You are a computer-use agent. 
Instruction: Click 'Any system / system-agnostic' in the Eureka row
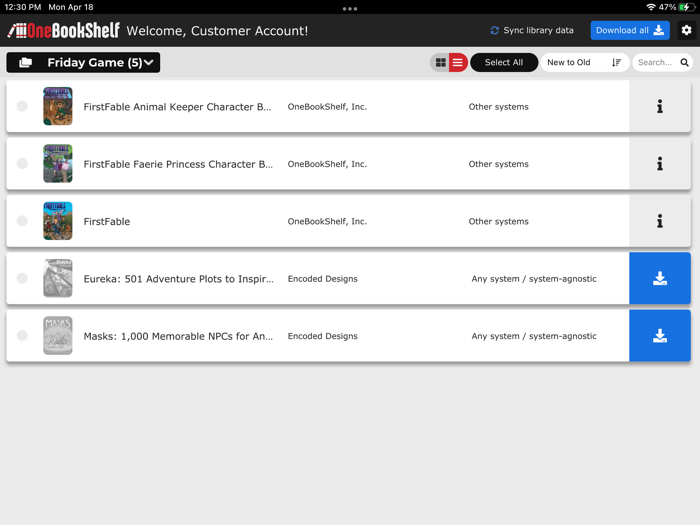(534, 279)
